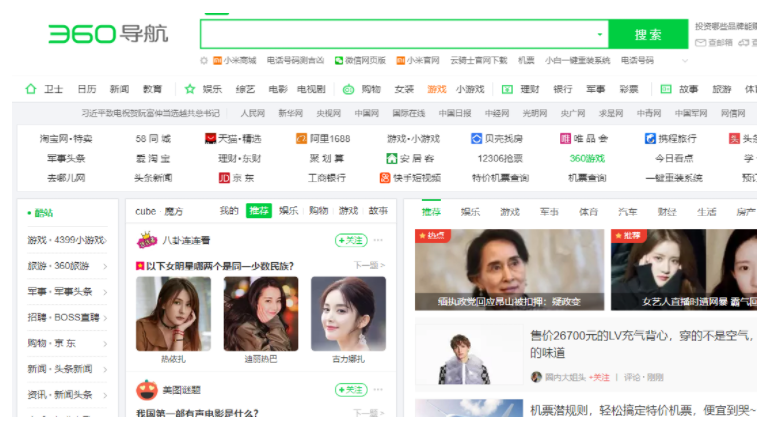Viewport: 773px width, 427px height.
Task: Open the 一键重装系统 link
Action: [674, 178]
